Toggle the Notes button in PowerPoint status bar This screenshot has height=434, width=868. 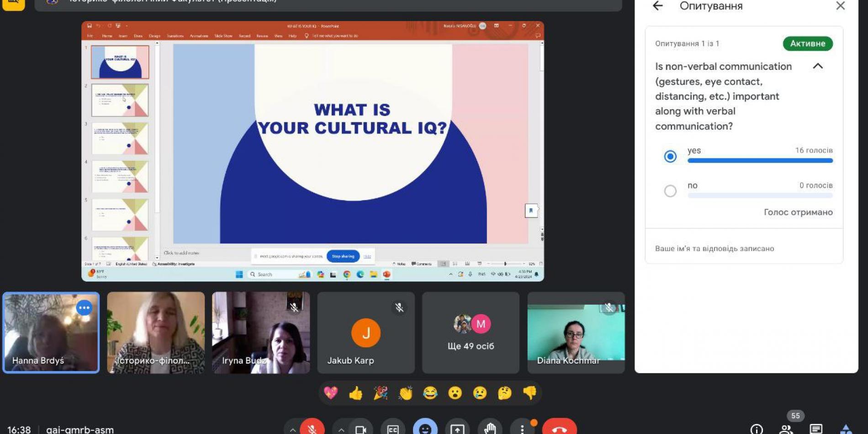[x=399, y=264]
